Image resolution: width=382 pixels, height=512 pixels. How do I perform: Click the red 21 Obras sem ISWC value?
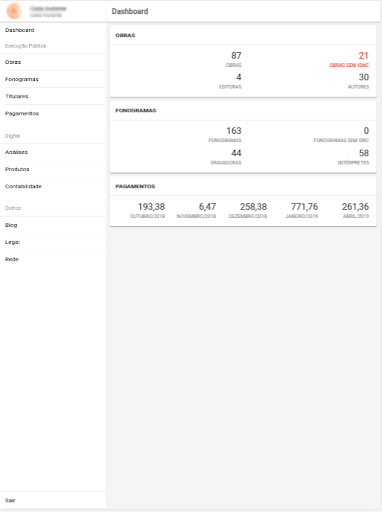coord(363,56)
